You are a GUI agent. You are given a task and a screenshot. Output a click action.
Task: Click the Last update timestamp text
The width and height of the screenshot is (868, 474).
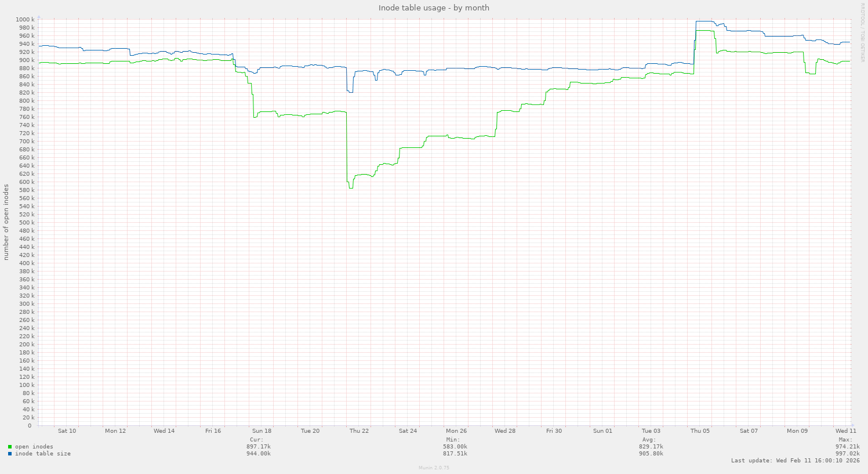pos(796,460)
